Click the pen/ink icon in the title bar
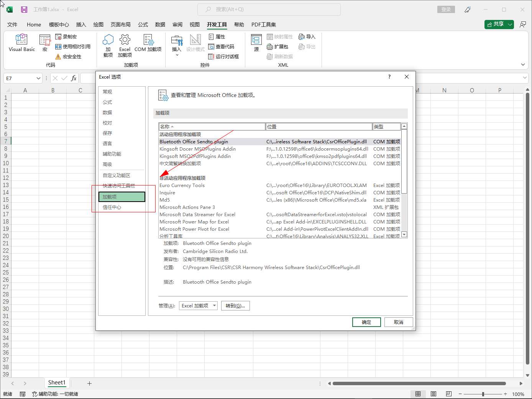Screen dimensions: 532x399 point(468,10)
